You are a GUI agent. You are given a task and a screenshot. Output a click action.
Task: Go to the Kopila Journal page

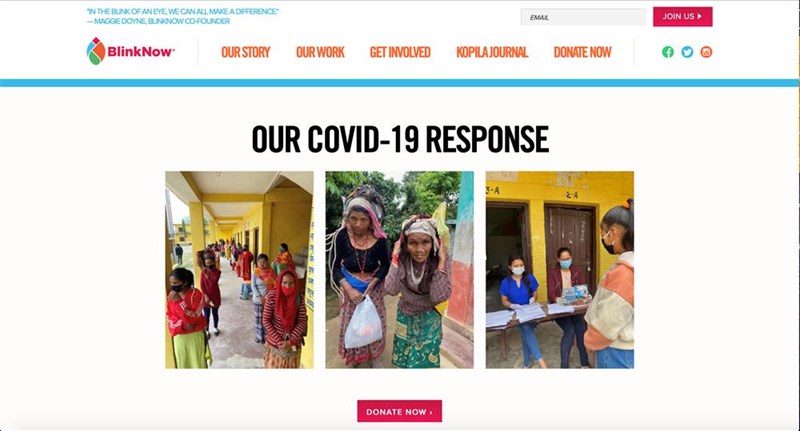[x=492, y=52]
